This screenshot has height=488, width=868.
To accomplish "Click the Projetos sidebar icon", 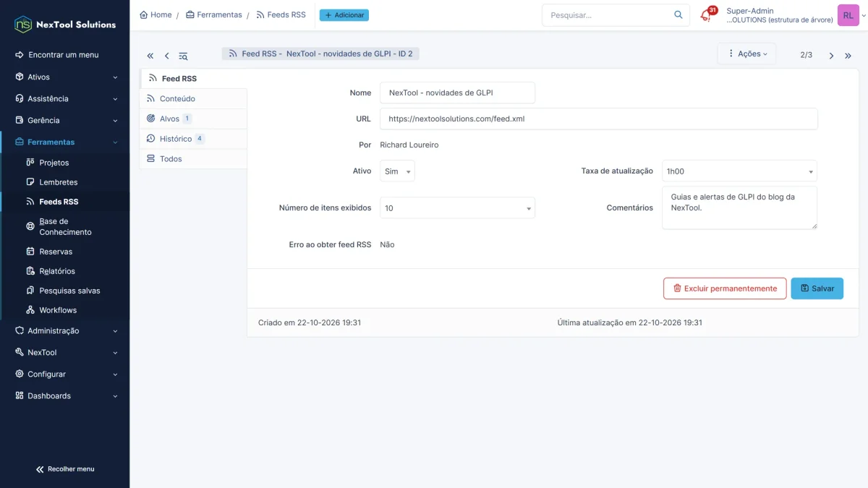I will point(30,163).
